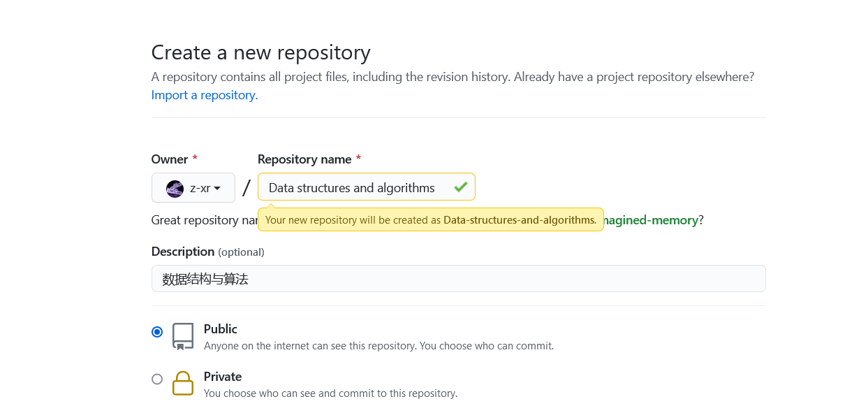
Task: Use the suggested green repository name link
Action: click(x=652, y=220)
